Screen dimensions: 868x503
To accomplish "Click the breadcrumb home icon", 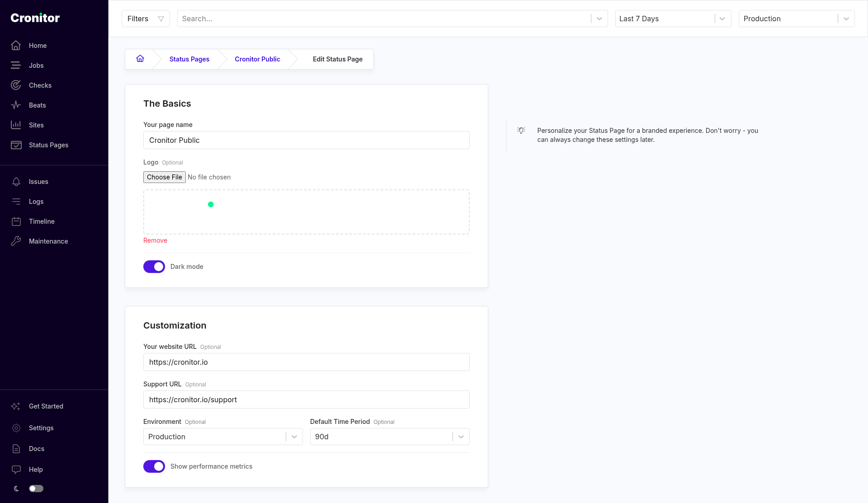I will [x=140, y=59].
